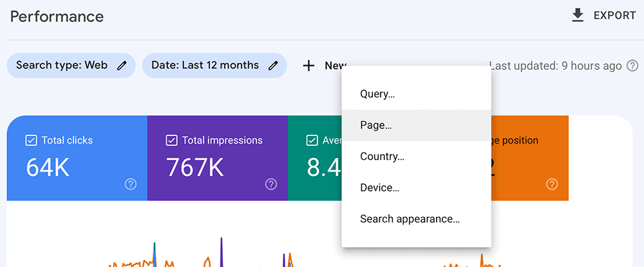Viewport: 644px width, 267px height.
Task: Choose Device... filter option
Action: pyautogui.click(x=416, y=188)
